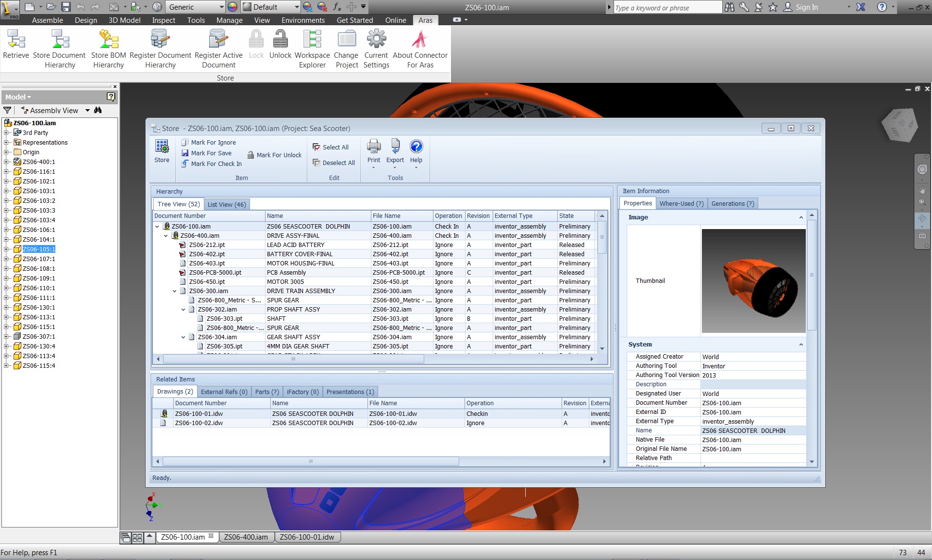Click Mark For Save

[206, 153]
